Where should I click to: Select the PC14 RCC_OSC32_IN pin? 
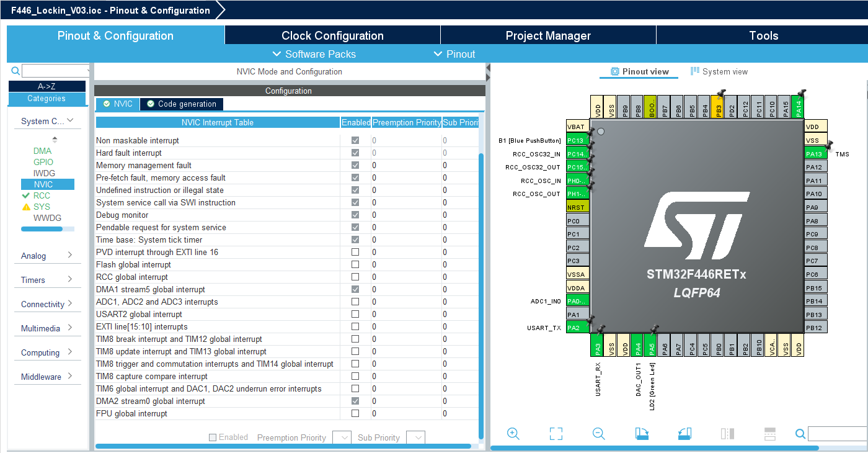[x=578, y=154]
